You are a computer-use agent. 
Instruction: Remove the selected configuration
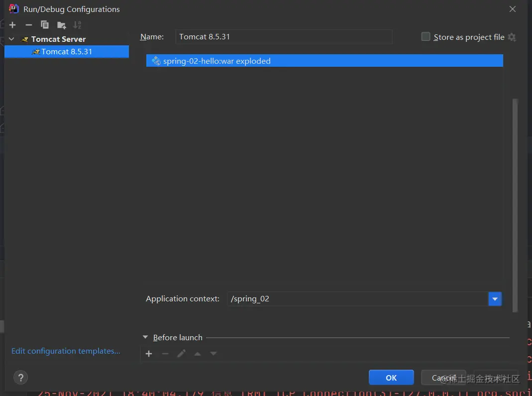point(29,25)
